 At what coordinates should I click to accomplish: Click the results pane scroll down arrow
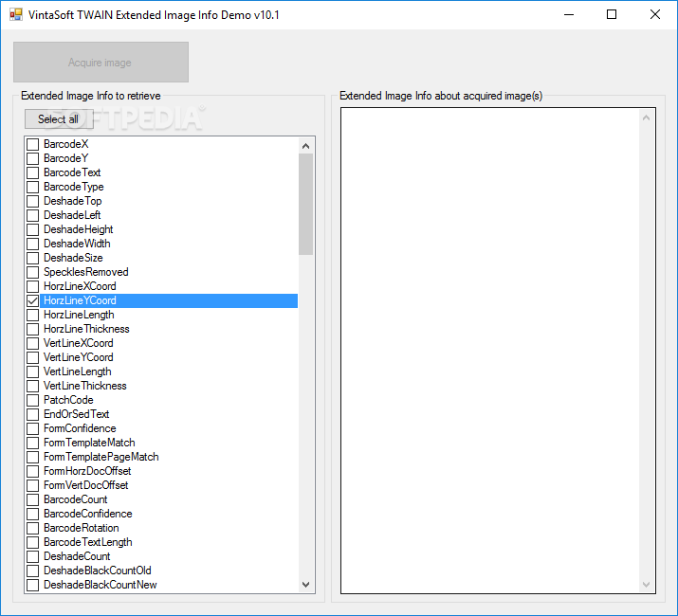click(x=646, y=585)
